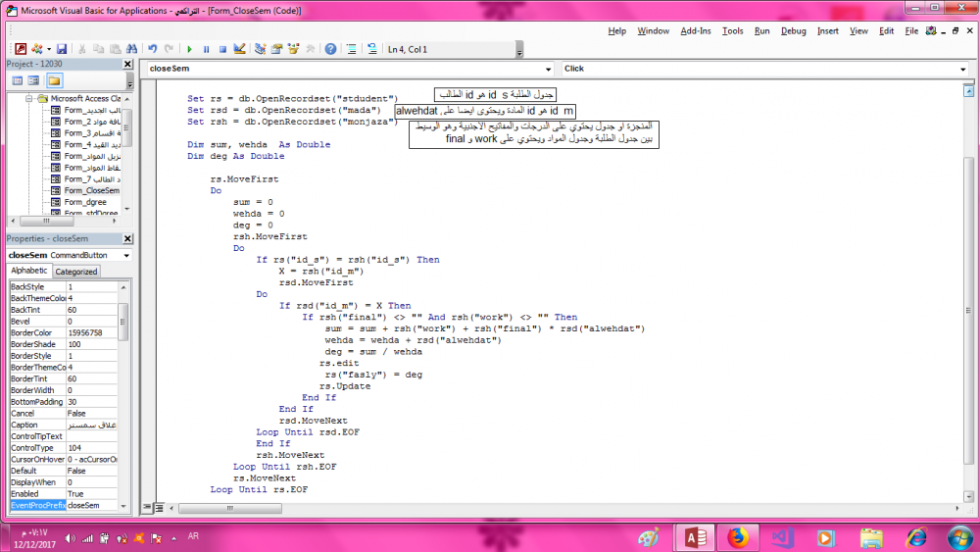Image resolution: width=980 pixels, height=552 pixels.
Task: Open the Insert menu
Action: coord(827,30)
